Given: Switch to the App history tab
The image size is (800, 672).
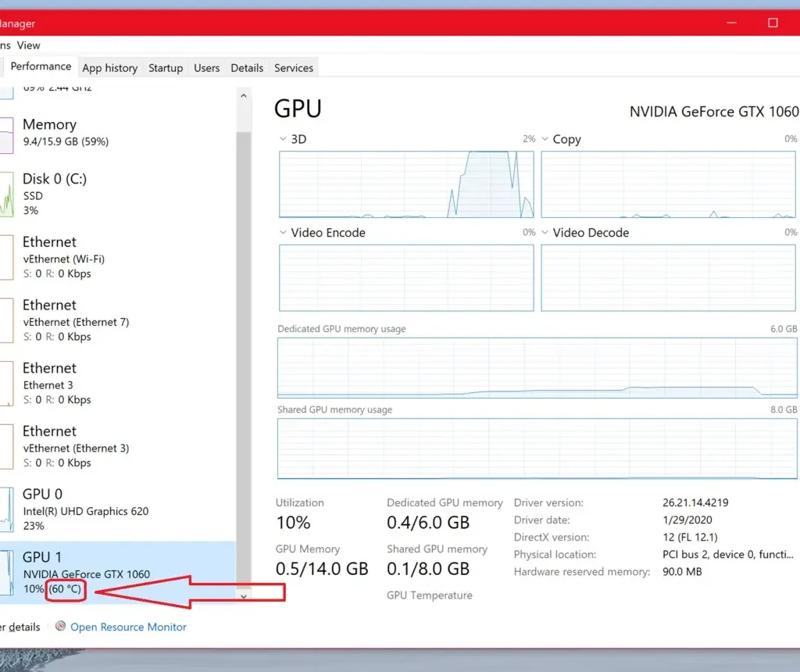Looking at the screenshot, I should point(110,68).
